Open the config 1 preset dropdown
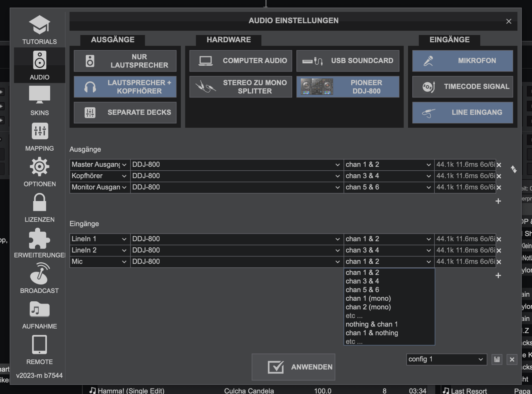The image size is (532, 394). click(x=447, y=359)
